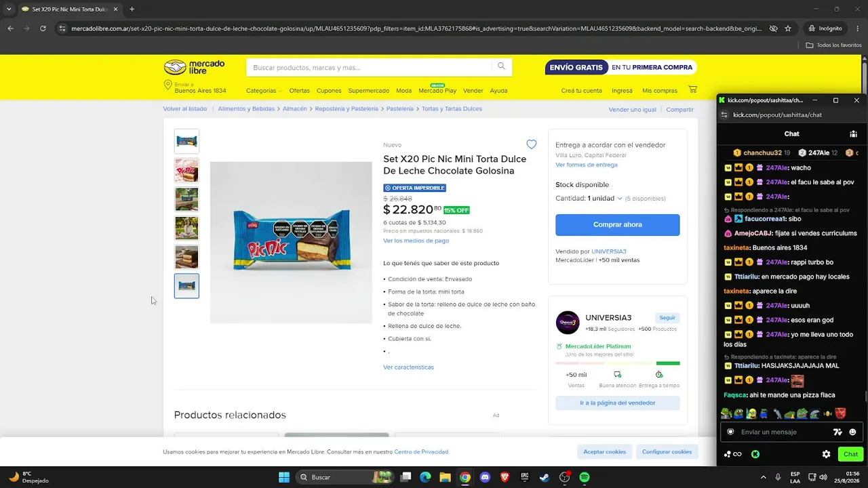Open Chrome menu with three dots
This screenshot has width=868, height=488.
(857, 28)
